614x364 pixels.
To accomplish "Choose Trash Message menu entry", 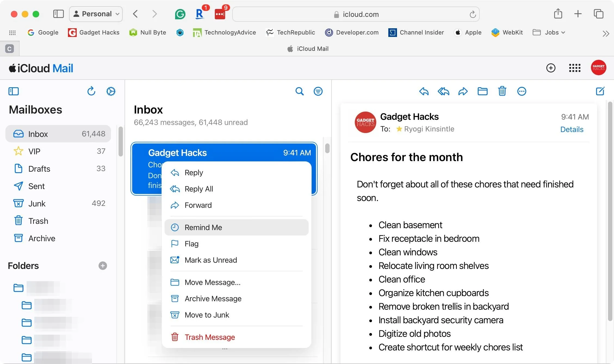I will [236, 337].
